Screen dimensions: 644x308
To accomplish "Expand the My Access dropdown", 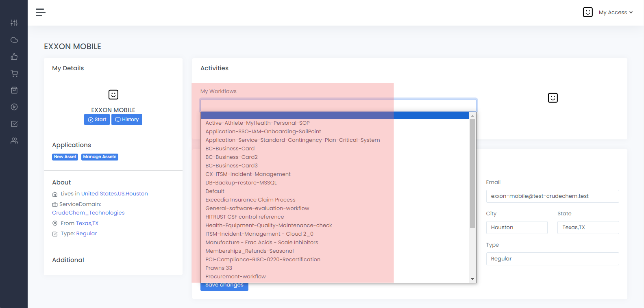I will click(x=615, y=13).
